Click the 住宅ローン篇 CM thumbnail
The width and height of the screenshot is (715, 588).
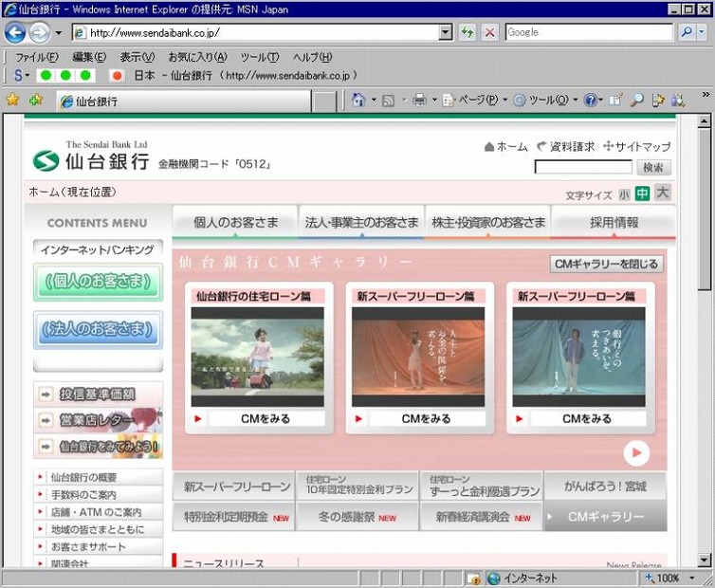(258, 357)
